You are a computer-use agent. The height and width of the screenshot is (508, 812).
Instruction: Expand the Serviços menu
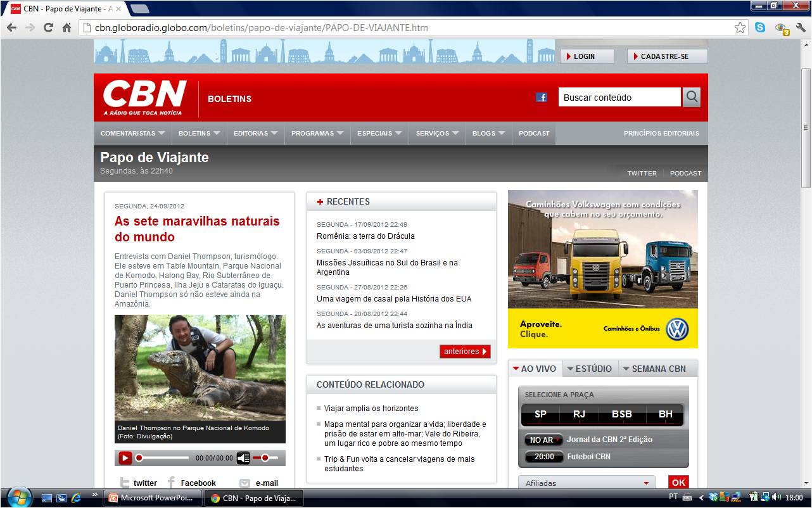point(437,134)
